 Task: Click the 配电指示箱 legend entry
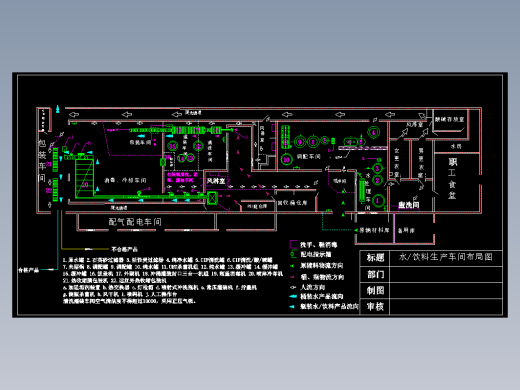pyautogui.click(x=315, y=254)
